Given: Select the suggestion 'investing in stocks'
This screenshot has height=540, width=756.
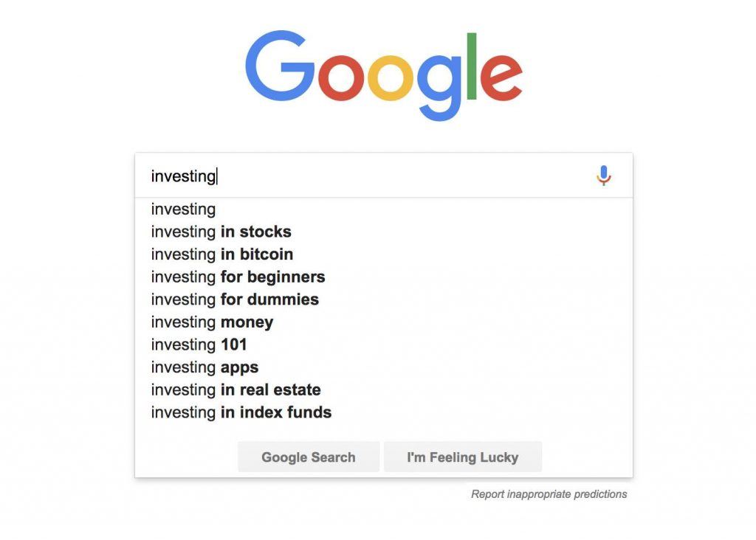Looking at the screenshot, I should pos(221,232).
